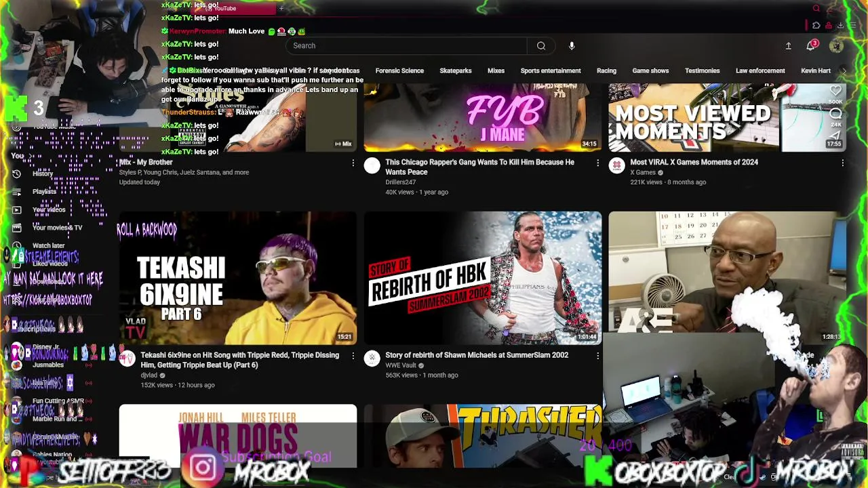Open Disney Jr. subscription in sidebar
Screen dimensions: 868x488
(x=46, y=347)
